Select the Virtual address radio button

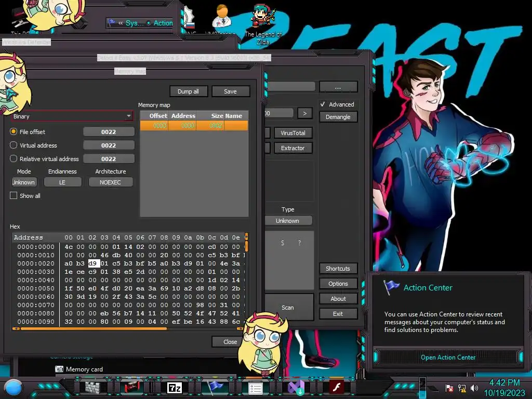[14, 145]
